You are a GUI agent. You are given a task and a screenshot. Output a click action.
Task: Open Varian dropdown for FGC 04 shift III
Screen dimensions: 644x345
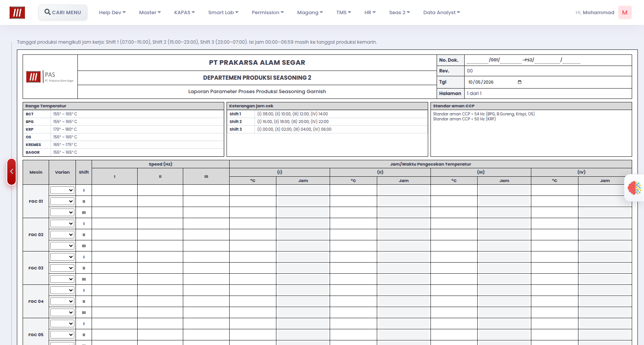(x=62, y=312)
